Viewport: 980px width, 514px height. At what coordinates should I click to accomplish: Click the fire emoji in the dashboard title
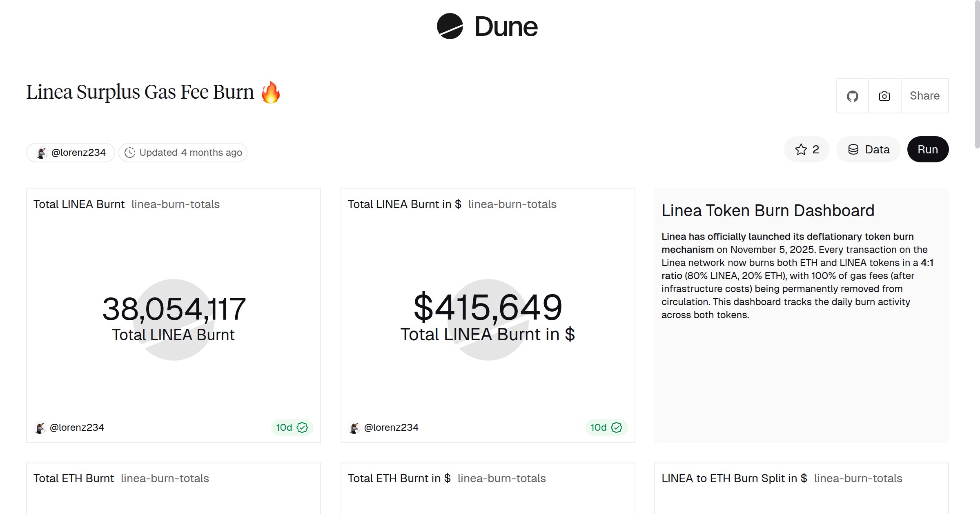[x=270, y=92]
